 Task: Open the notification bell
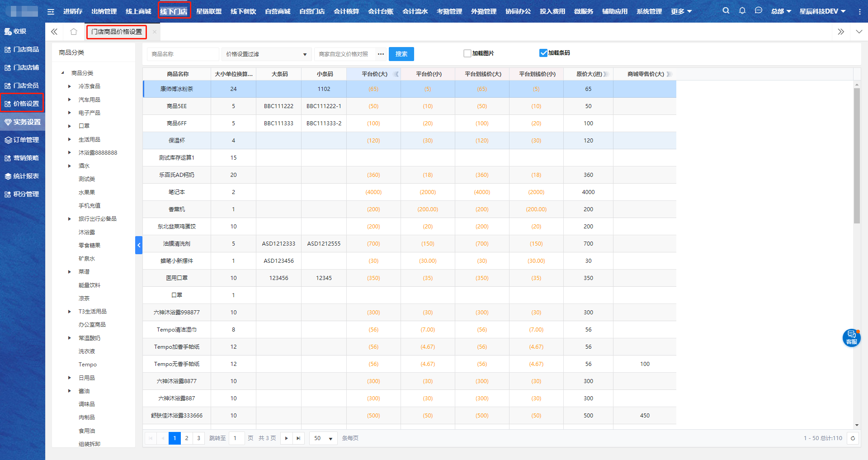click(742, 11)
